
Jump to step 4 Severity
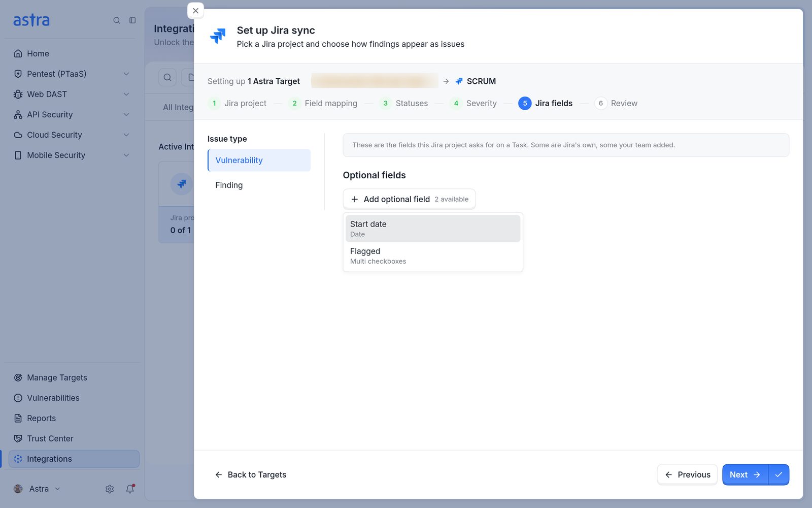pos(473,103)
